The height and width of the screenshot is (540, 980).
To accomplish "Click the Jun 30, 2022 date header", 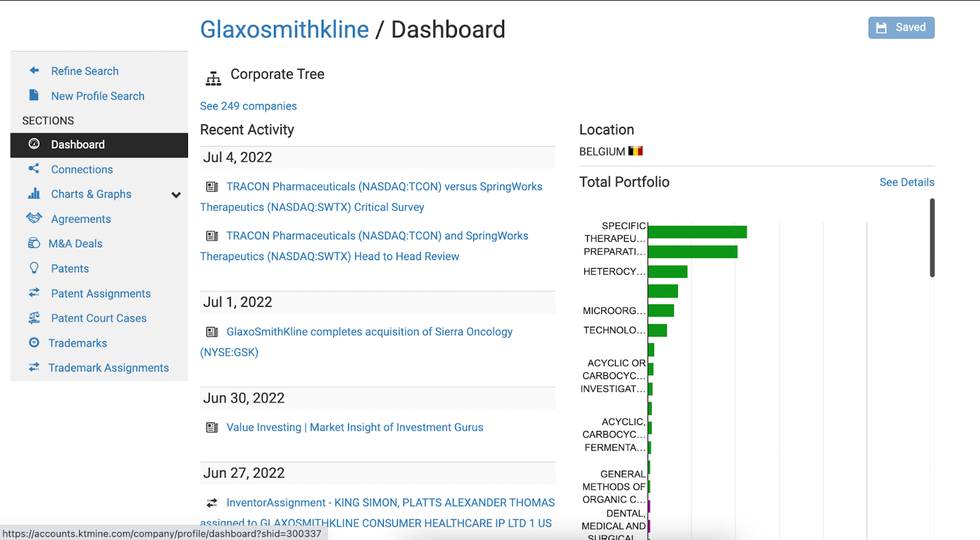I will click(377, 398).
